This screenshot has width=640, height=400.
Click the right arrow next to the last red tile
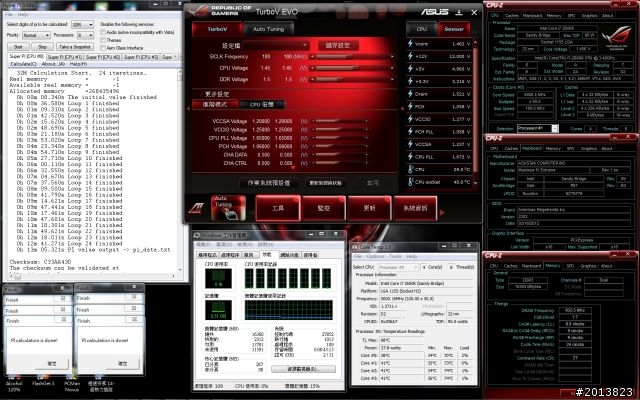(442, 212)
